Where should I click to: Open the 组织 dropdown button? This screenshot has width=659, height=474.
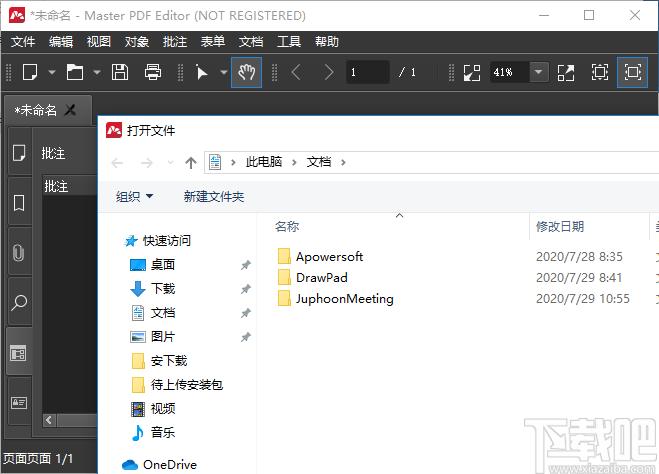coord(134,196)
